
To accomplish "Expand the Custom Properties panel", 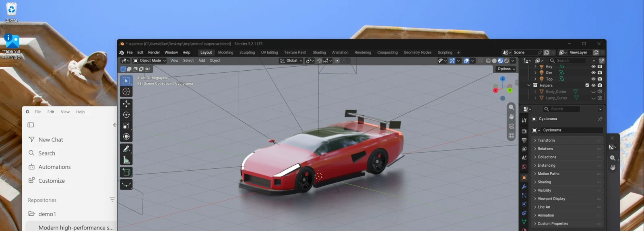I will click(568, 223).
